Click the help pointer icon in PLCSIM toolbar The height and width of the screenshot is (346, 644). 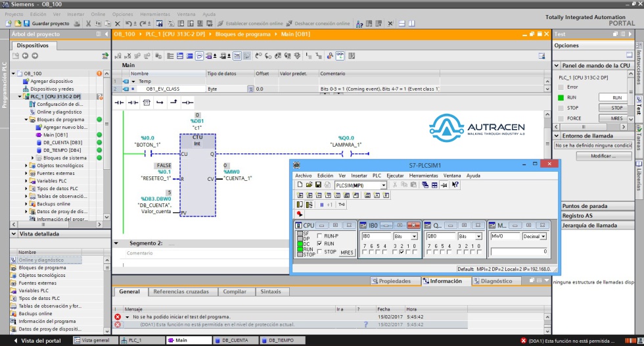point(455,185)
